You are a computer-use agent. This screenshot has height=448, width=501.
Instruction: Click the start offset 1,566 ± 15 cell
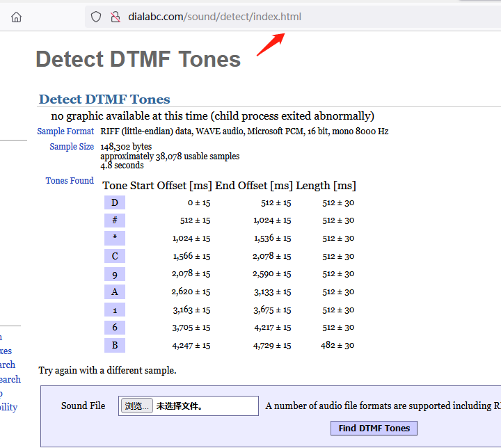(x=192, y=256)
